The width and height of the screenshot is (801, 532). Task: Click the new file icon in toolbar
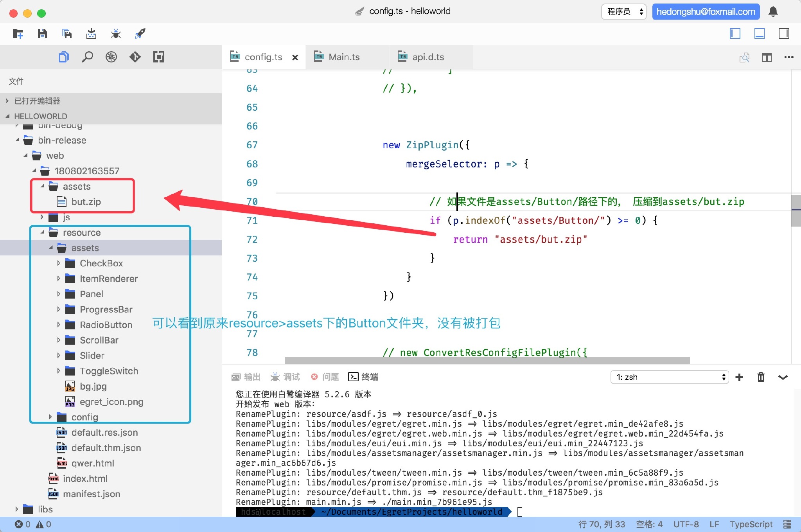tap(18, 34)
